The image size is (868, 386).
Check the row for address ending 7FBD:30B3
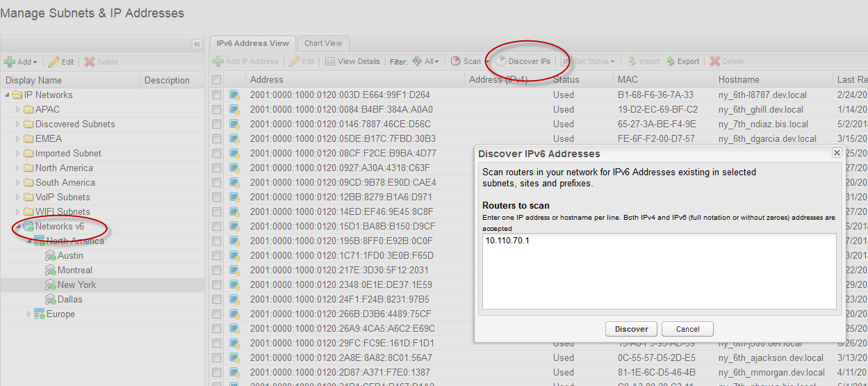217,138
